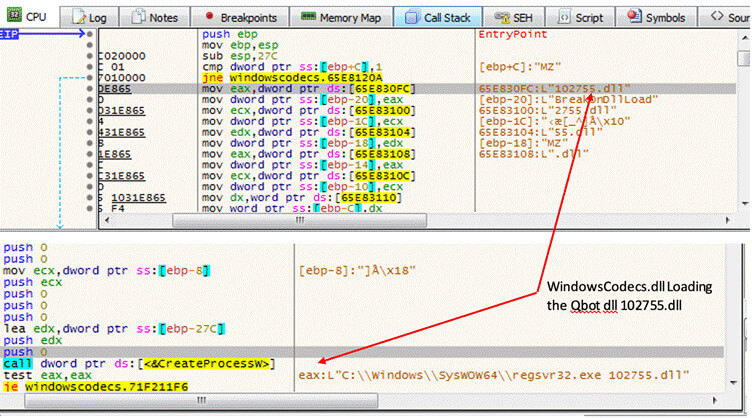752x418 pixels.
Task: Click the SEH padlock icon
Action: (502, 18)
